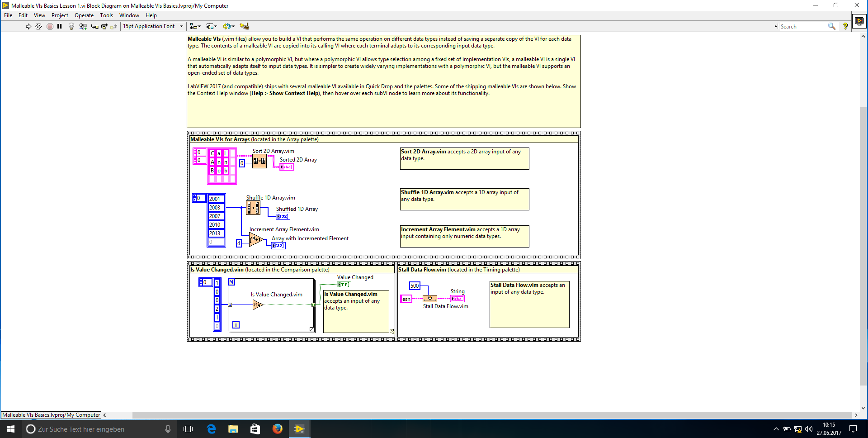
Task: Open Firefox from the taskbar
Action: point(278,429)
